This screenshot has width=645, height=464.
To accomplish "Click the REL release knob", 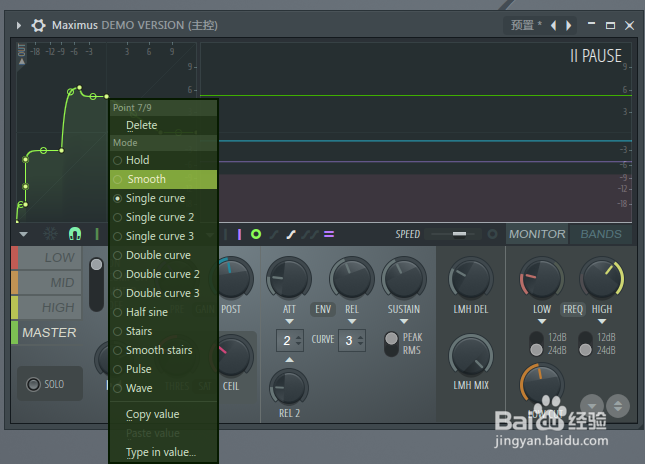I will coord(352,278).
